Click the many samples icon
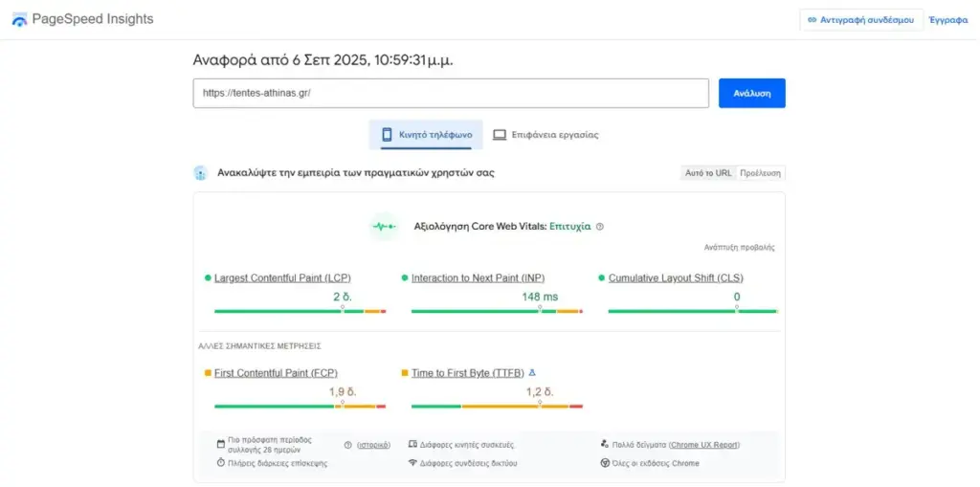The height and width of the screenshot is (487, 980). coord(605,445)
